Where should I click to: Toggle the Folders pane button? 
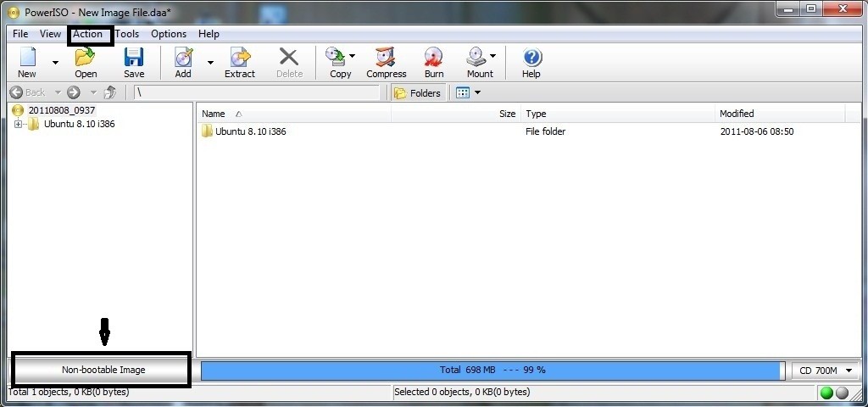(x=418, y=93)
